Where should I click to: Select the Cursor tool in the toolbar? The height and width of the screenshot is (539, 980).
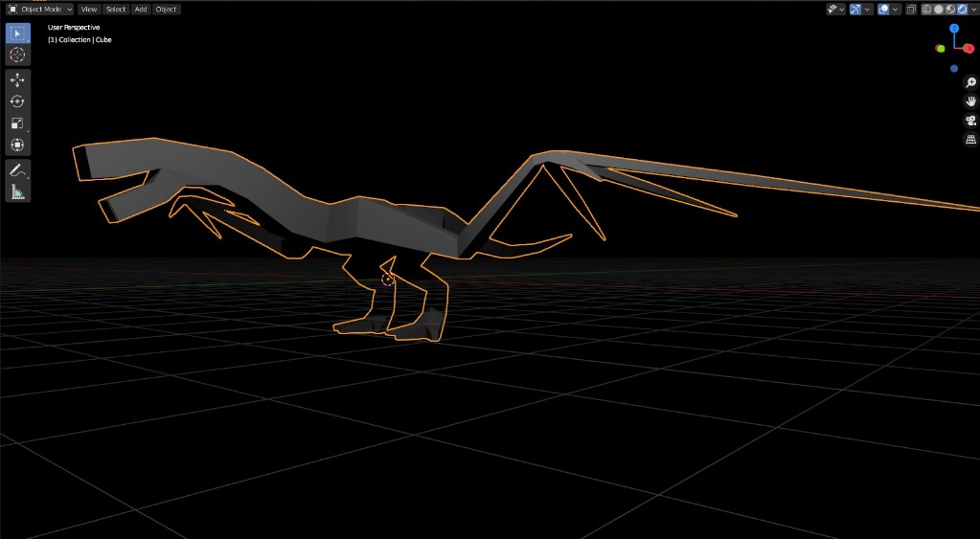(x=17, y=55)
